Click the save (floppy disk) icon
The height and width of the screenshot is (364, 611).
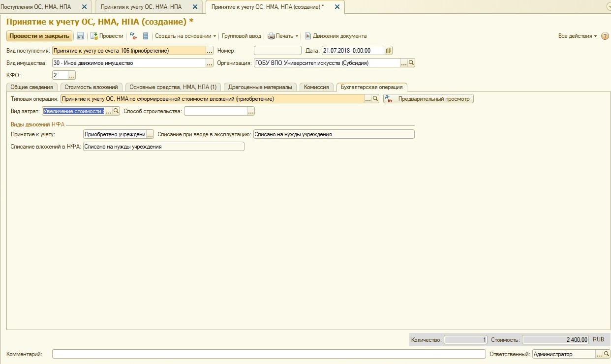pos(80,36)
